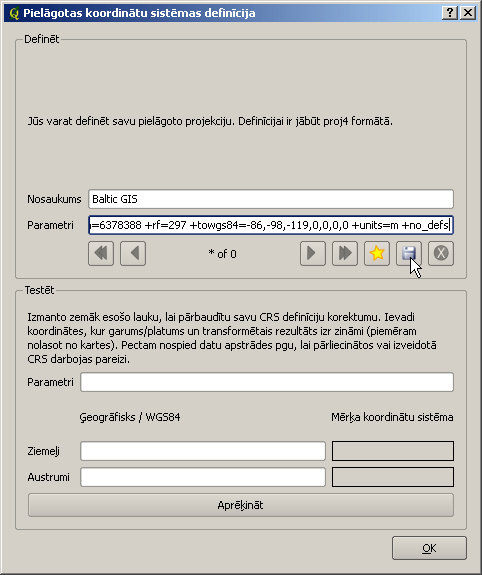
Task: Select the Ziemeļi target coordinate result box
Action: tap(393, 451)
